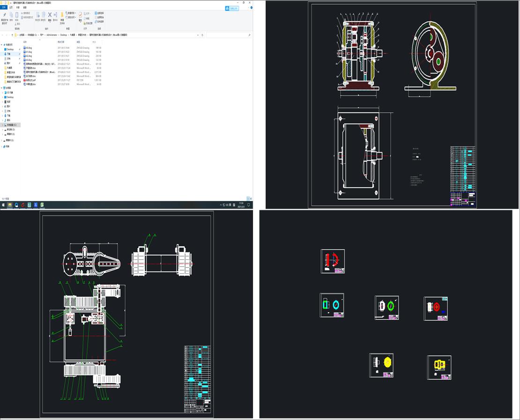
Task: Click the Up arrow navigation button
Action: tap(12, 35)
